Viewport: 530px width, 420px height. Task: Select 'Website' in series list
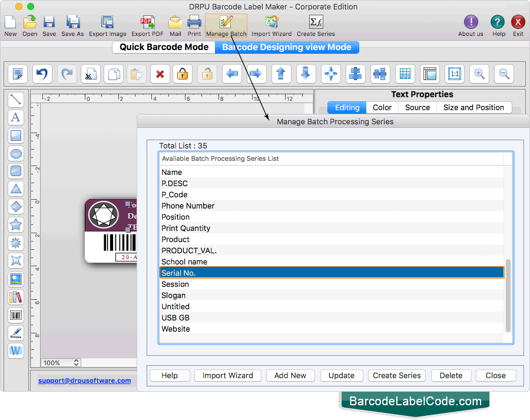tap(332, 329)
